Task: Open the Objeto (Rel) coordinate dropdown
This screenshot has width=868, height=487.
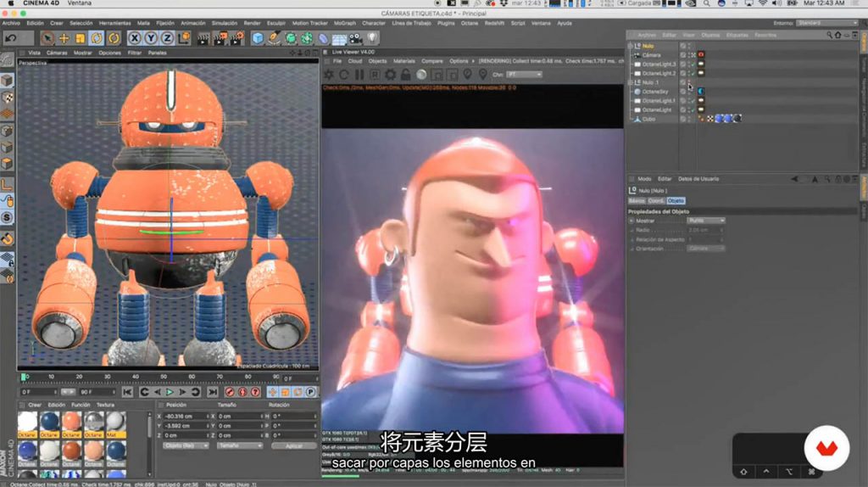Action: [186, 446]
